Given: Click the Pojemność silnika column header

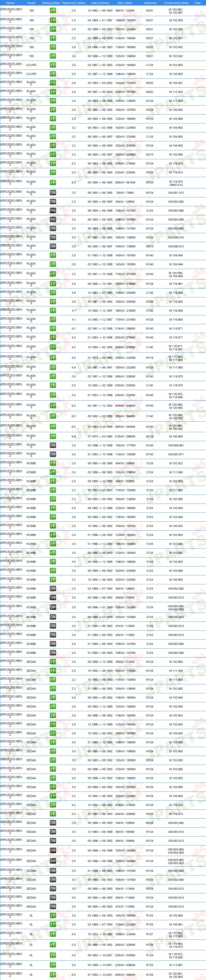Looking at the screenshot, I should [x=73, y=3].
